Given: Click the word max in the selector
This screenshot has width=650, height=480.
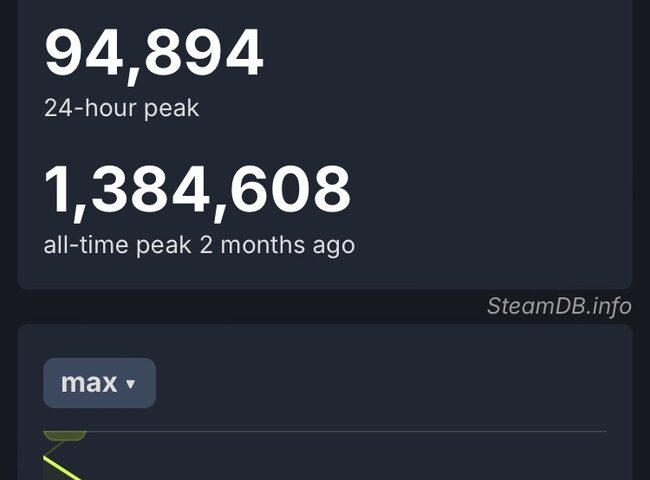Looking at the screenshot, I should (89, 383).
